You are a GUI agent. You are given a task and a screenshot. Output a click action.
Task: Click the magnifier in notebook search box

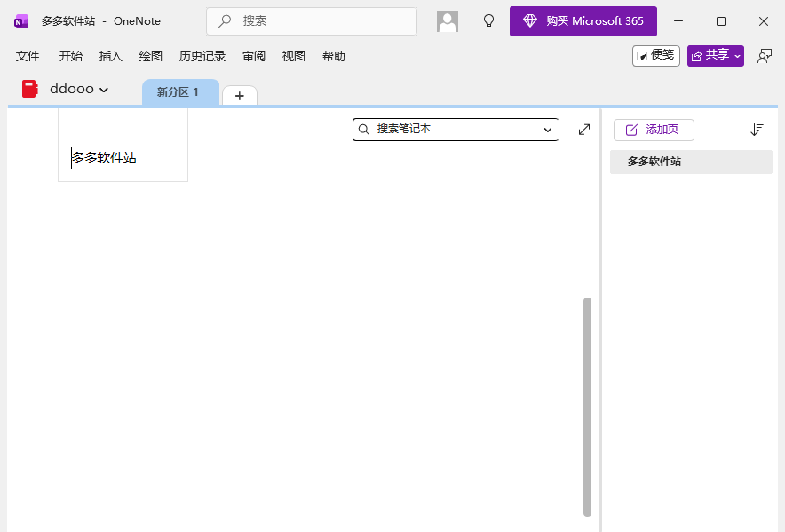coord(364,130)
